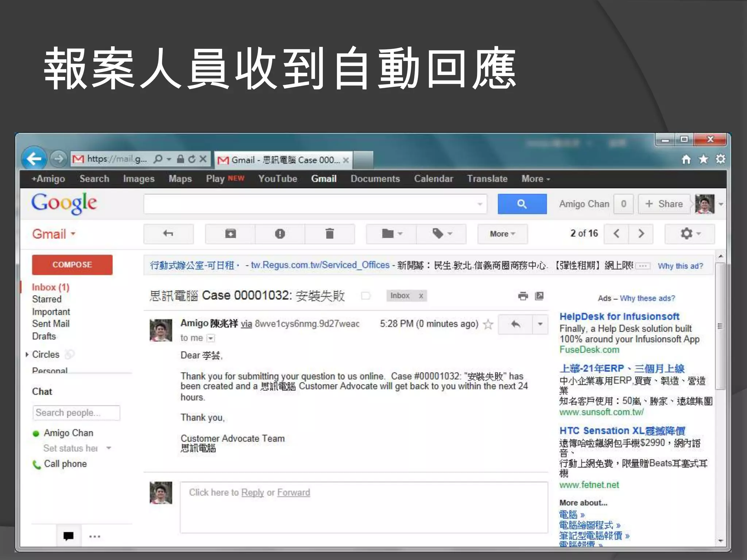Click the back to inbox arrow button
This screenshot has height=560, width=747.
point(169,234)
